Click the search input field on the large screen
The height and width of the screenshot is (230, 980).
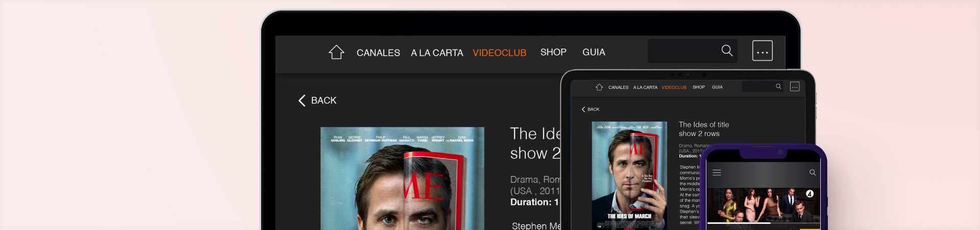[681, 51]
